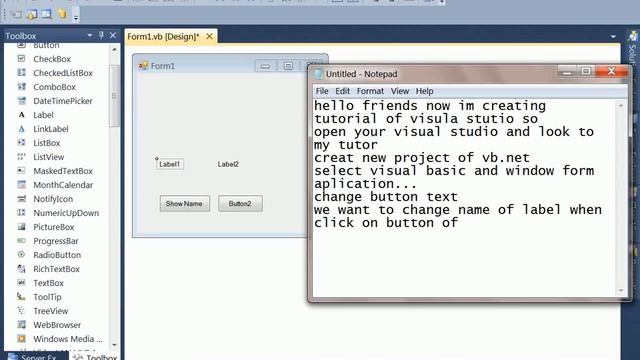The image size is (640, 360).
Task: Select the Label control in Toolbox
Action: (x=43, y=115)
